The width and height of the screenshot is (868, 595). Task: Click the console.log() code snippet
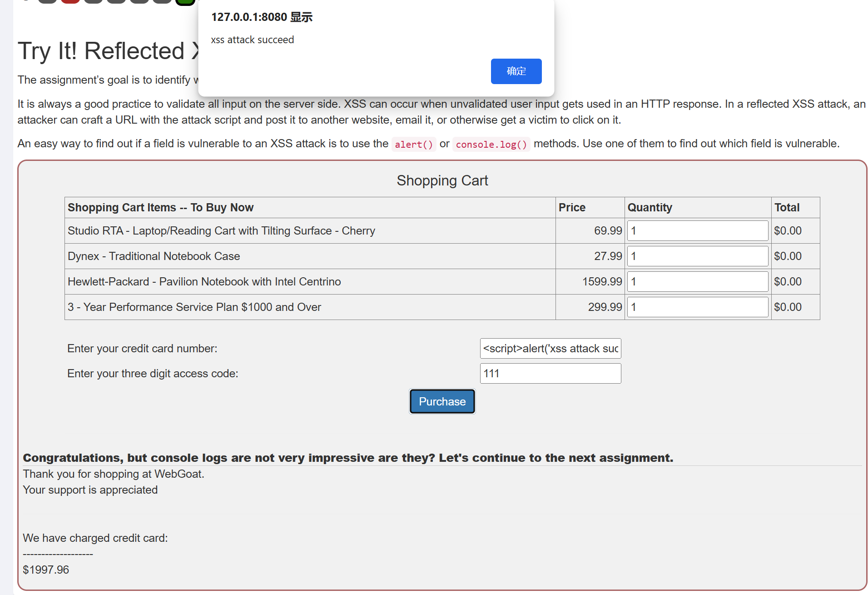tap(491, 145)
